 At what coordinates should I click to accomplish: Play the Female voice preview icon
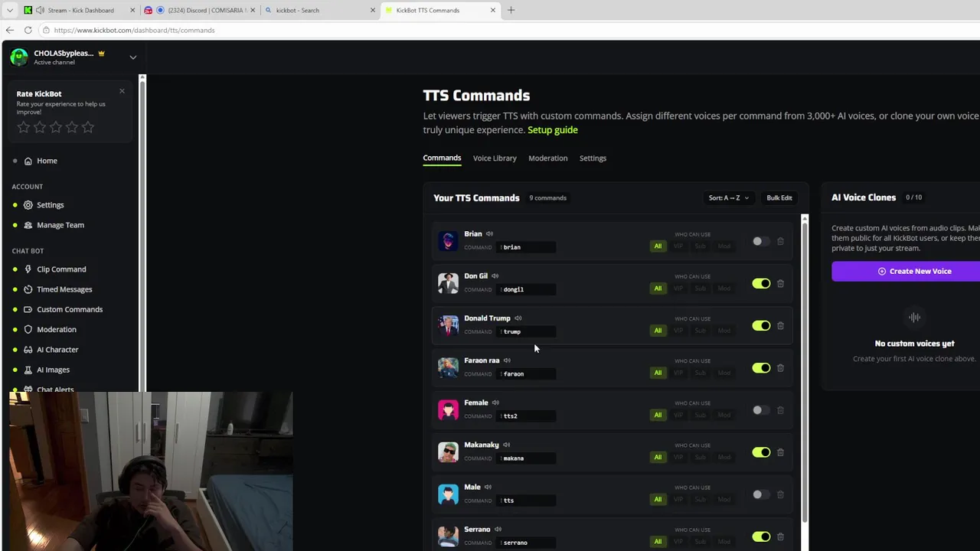coord(495,403)
